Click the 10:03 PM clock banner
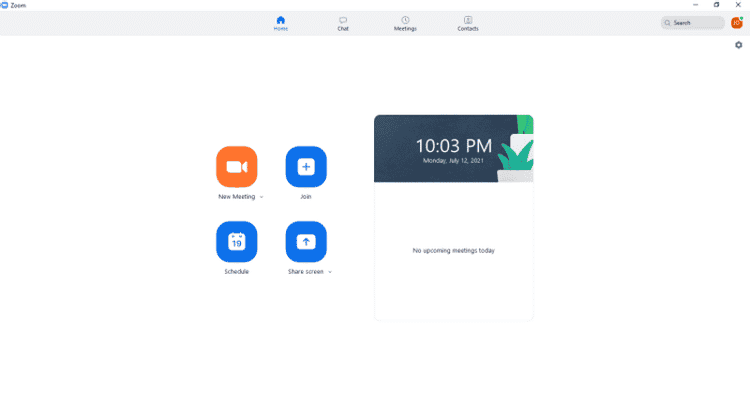The image size is (750, 402). point(453,148)
